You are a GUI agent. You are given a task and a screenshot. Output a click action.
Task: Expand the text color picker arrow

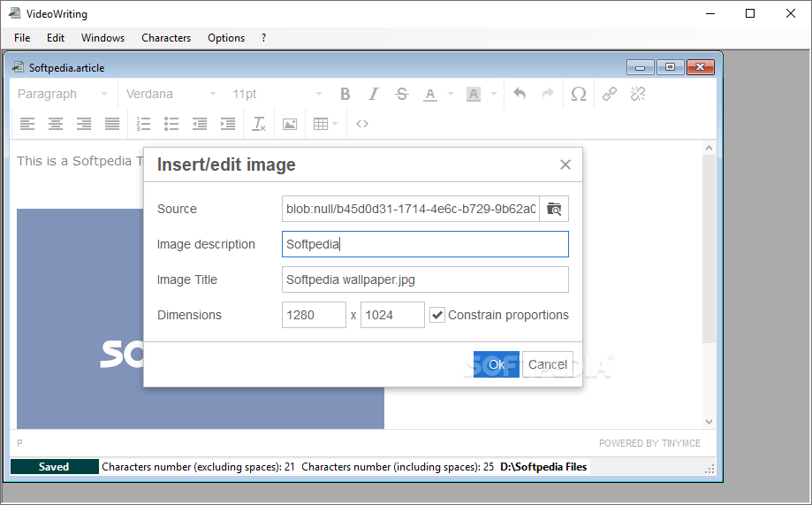point(450,94)
